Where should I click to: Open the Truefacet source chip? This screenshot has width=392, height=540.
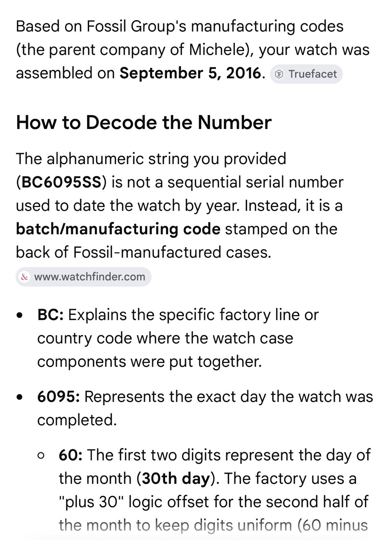click(x=306, y=74)
